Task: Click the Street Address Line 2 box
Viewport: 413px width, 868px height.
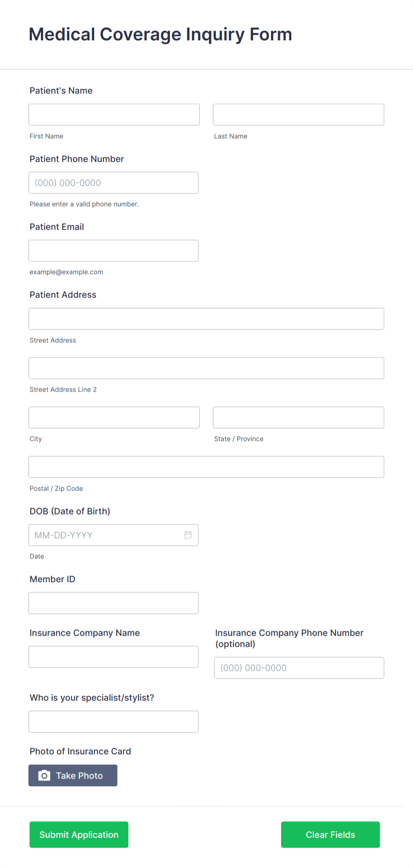Action: tap(206, 368)
